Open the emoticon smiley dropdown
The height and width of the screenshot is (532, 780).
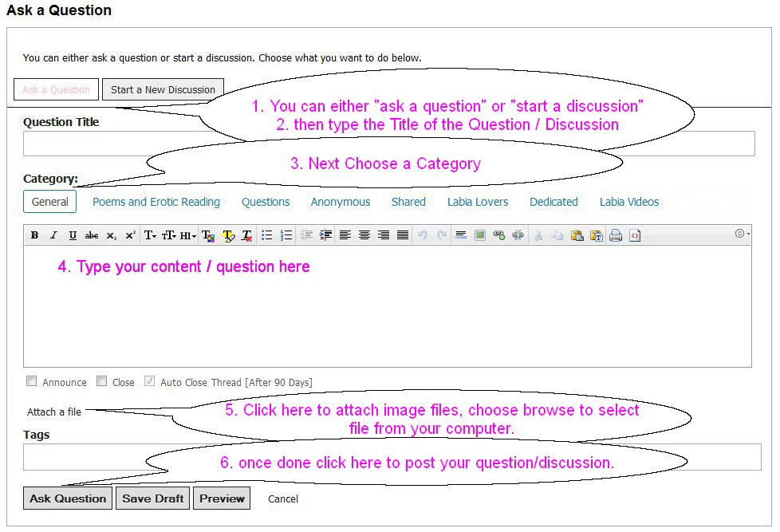pyautogui.click(x=742, y=234)
